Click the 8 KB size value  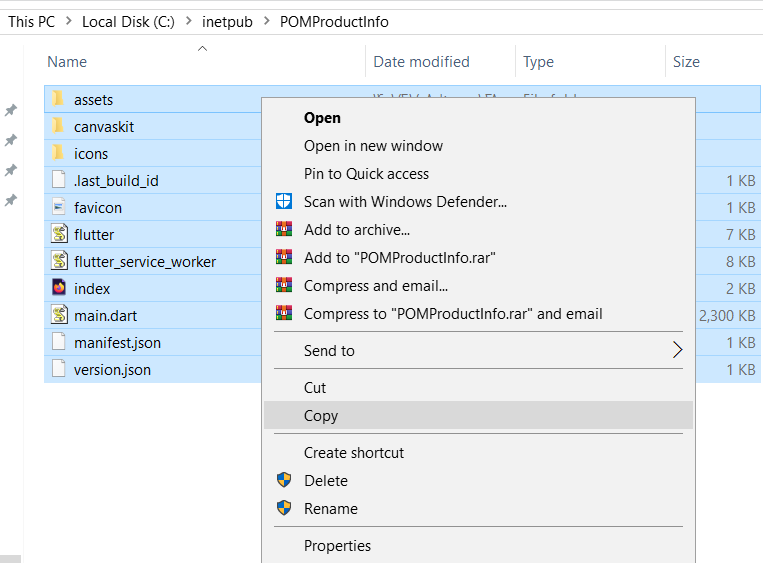(741, 262)
